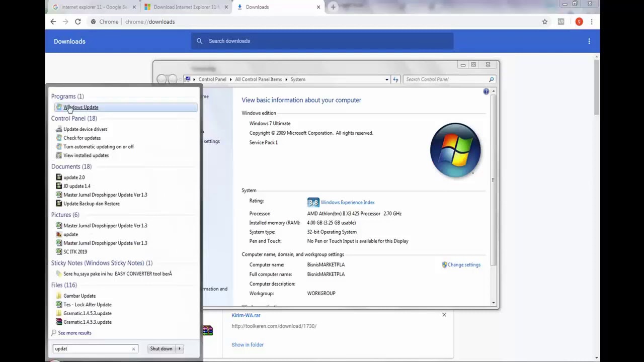
Task: Click the 3.8 rating badge
Action: click(x=313, y=202)
